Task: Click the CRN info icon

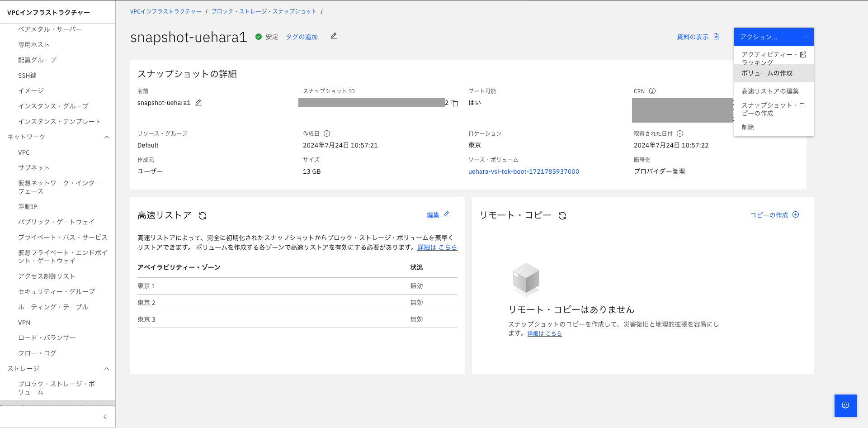Action: (x=652, y=91)
